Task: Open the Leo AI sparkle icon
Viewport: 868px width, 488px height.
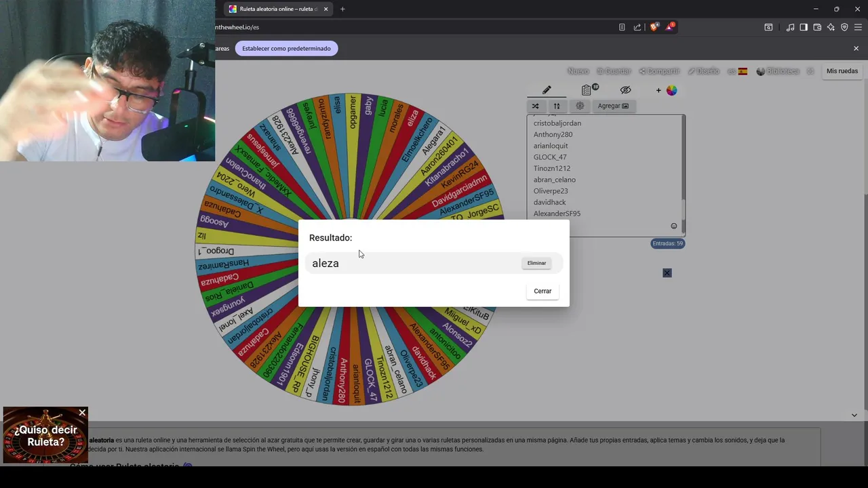Action: [x=831, y=27]
